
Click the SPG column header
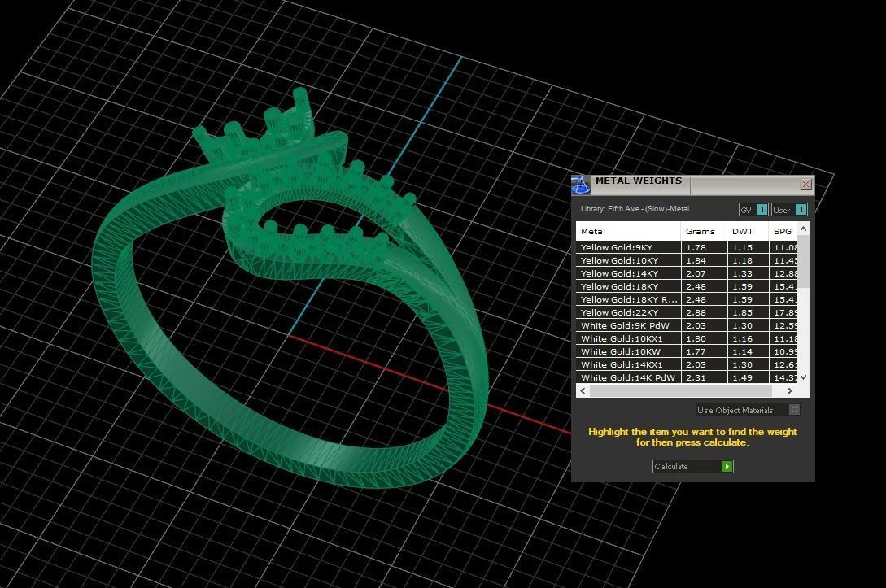click(x=783, y=231)
